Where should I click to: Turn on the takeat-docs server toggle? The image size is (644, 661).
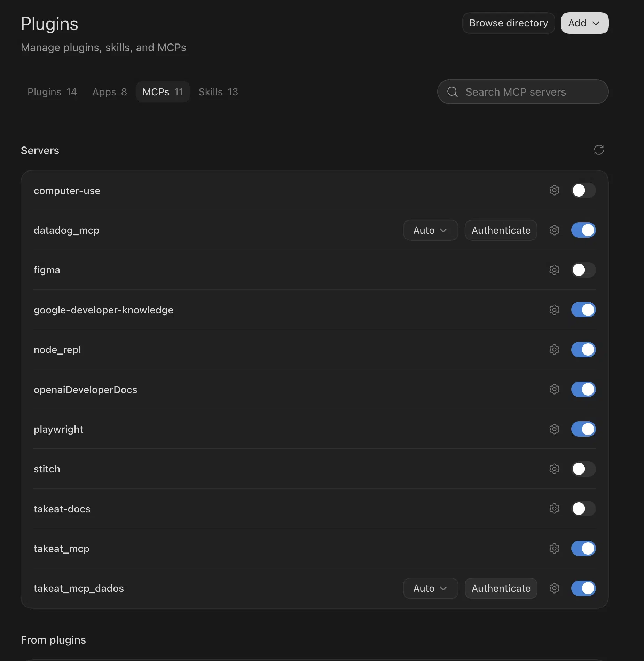click(x=583, y=509)
